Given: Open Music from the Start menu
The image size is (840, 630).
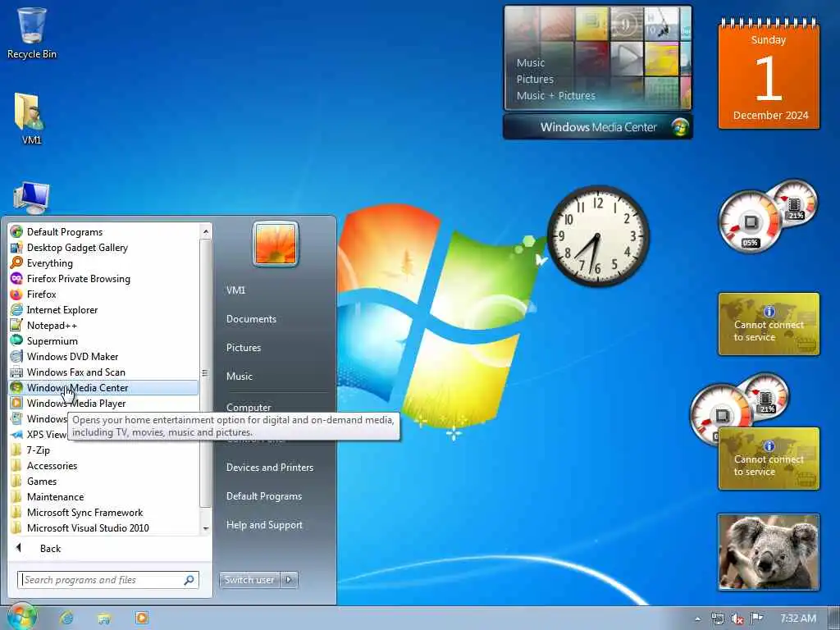Looking at the screenshot, I should click(240, 376).
